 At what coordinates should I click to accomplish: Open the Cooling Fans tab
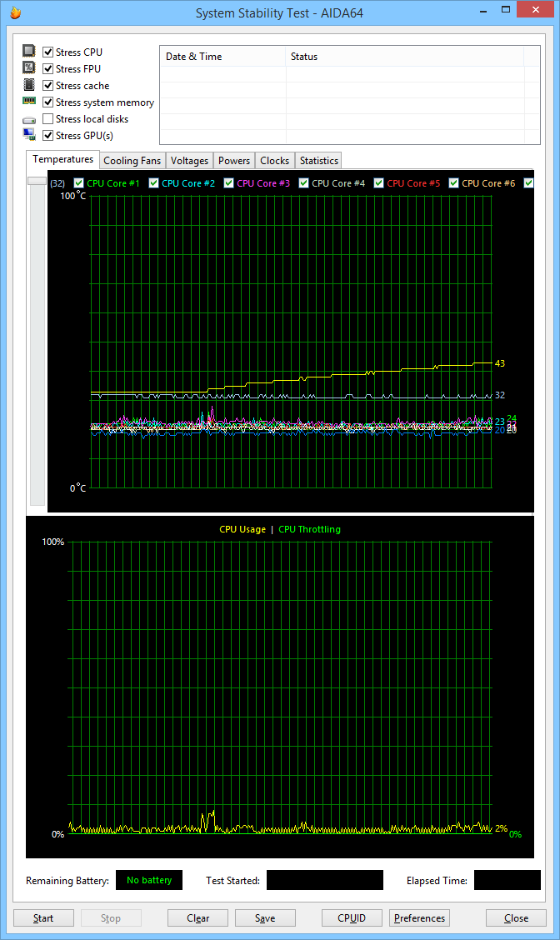click(132, 161)
